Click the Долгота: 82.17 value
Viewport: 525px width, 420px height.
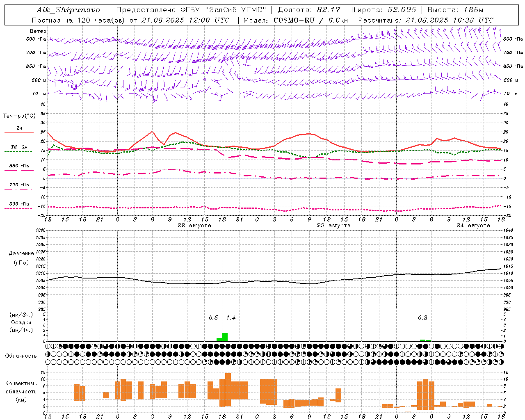[309, 10]
